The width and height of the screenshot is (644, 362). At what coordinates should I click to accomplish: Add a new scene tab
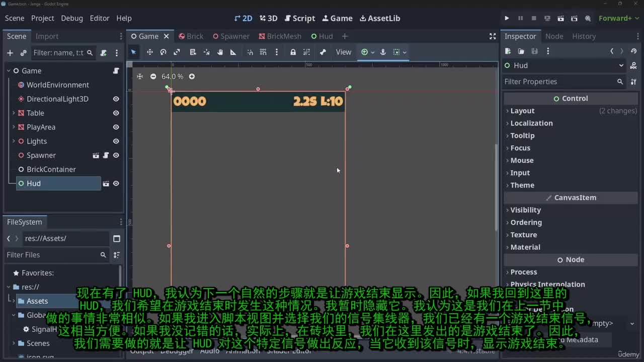(345, 36)
